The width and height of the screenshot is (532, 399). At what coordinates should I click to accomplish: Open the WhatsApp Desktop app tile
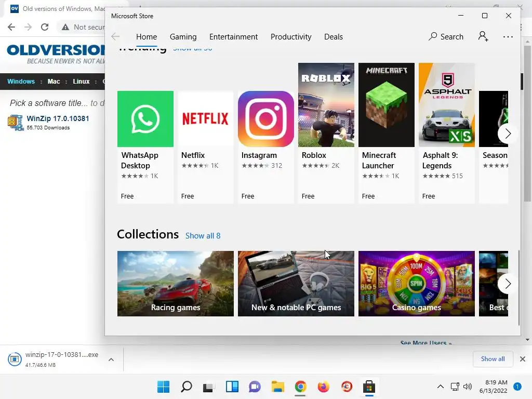point(145,147)
